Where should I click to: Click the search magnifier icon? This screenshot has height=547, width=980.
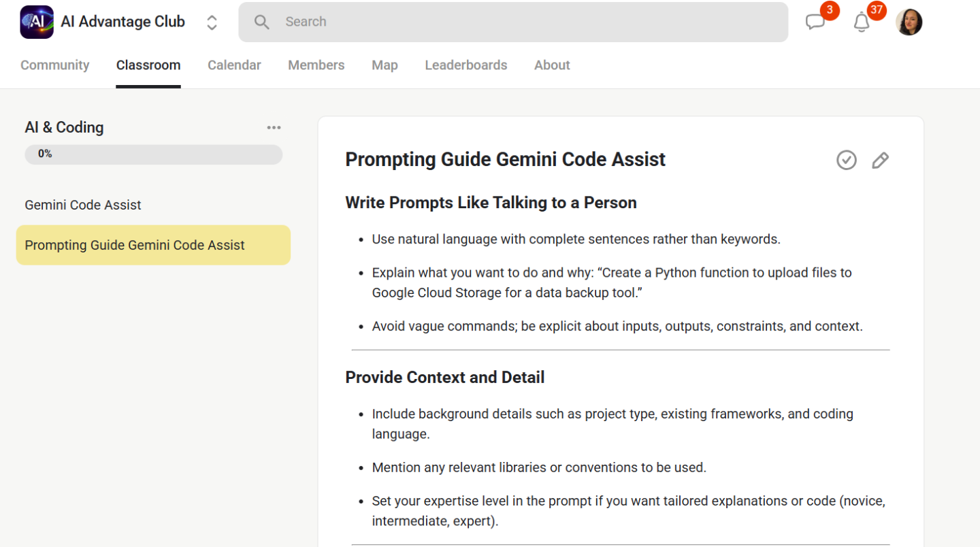[x=261, y=22]
